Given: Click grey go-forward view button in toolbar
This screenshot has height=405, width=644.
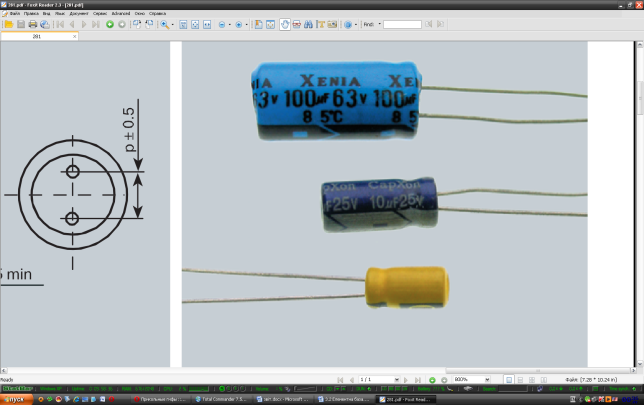Looking at the screenshot, I should tap(122, 25).
